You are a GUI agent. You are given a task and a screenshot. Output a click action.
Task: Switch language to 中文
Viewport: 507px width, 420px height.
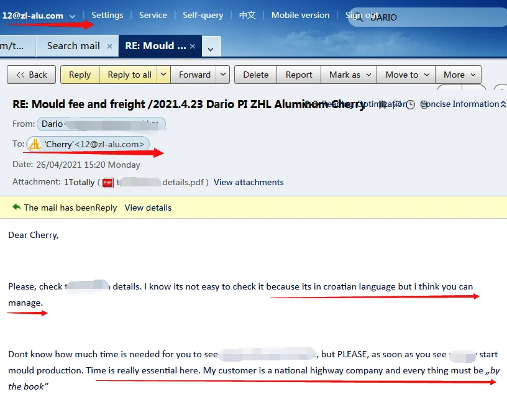click(x=247, y=15)
